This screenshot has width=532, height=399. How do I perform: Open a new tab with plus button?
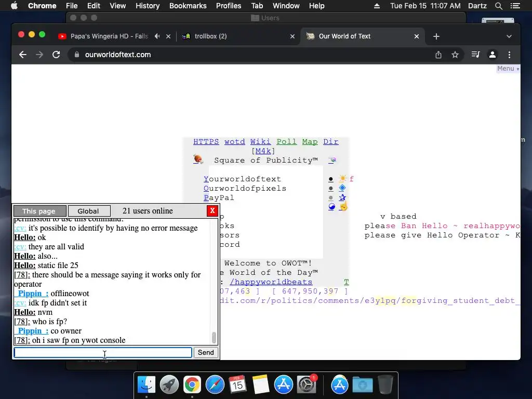tap(436, 36)
